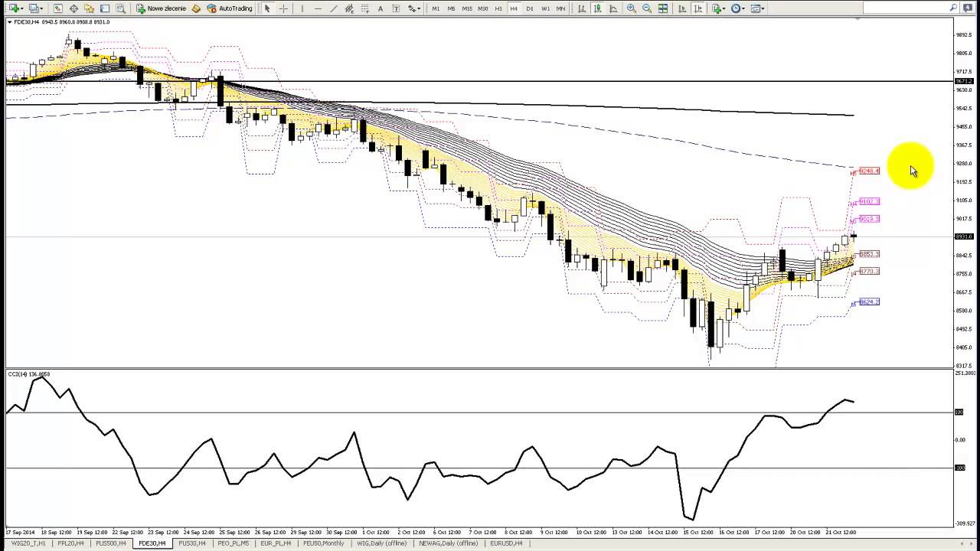Select the Arrows drawing tool icon
Screen dimensions: 980x551
[412, 8]
